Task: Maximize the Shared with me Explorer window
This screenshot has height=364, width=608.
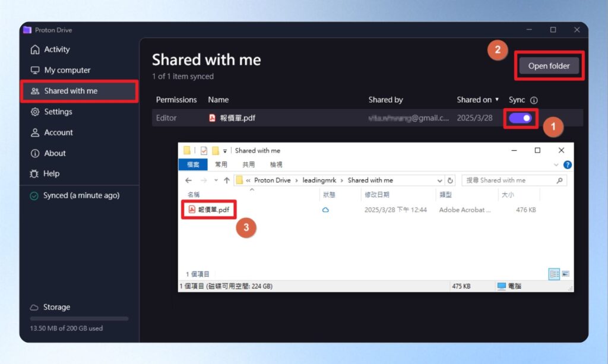Action: tap(537, 150)
